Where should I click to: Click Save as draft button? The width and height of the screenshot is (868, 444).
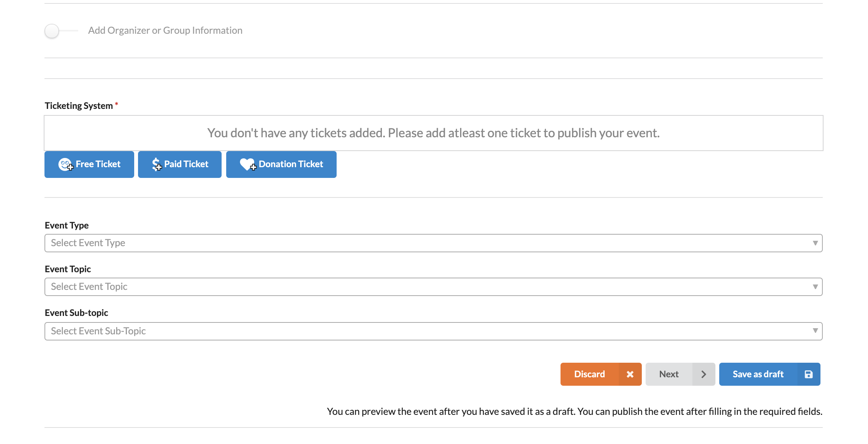pyautogui.click(x=769, y=374)
